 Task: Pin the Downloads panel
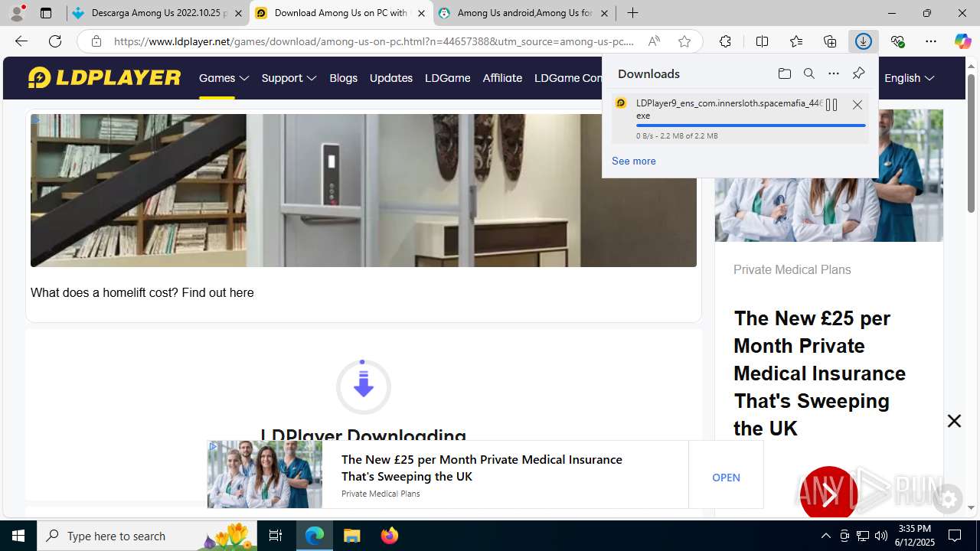point(858,73)
